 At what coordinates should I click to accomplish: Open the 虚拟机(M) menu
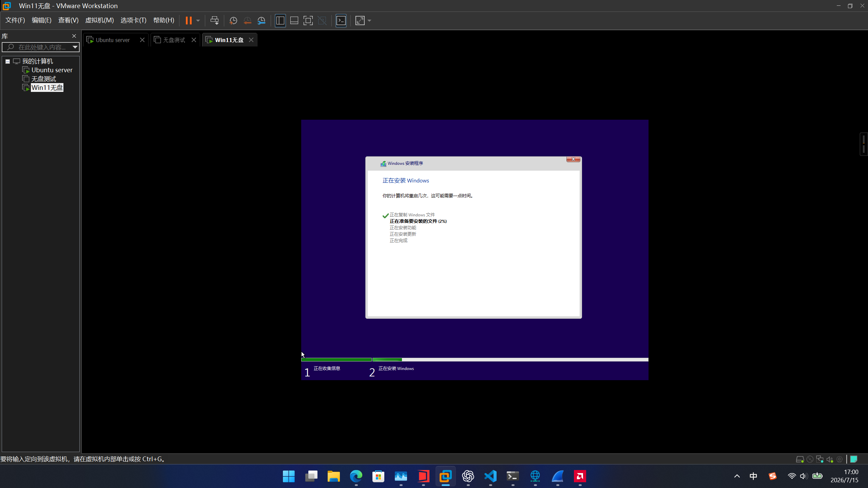click(x=99, y=20)
